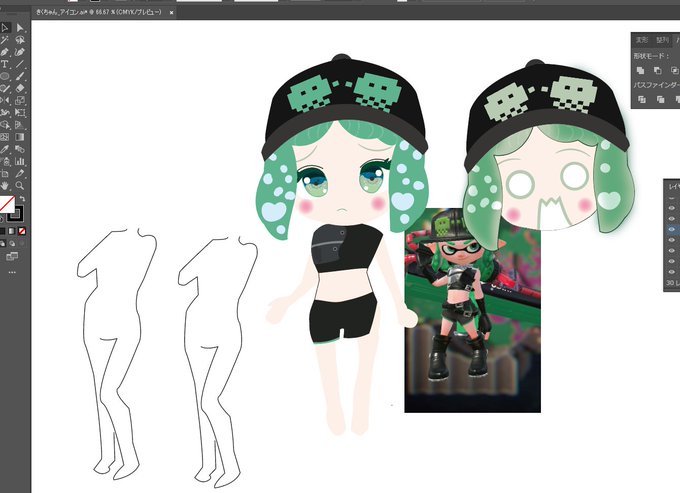680x493 pixels.
Task: Click Trim pathfinder icon
Action: pos(660,100)
